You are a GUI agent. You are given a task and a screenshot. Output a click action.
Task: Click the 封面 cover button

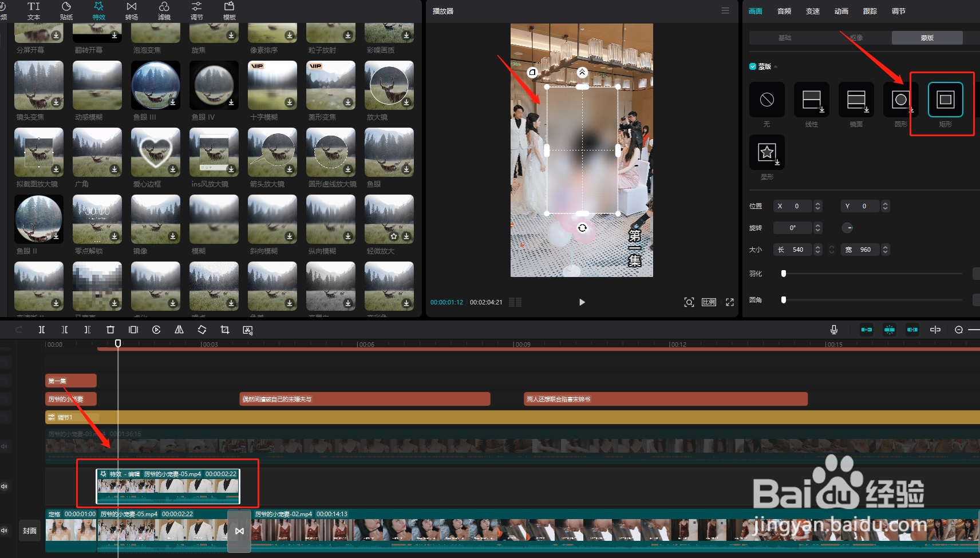pos(30,531)
